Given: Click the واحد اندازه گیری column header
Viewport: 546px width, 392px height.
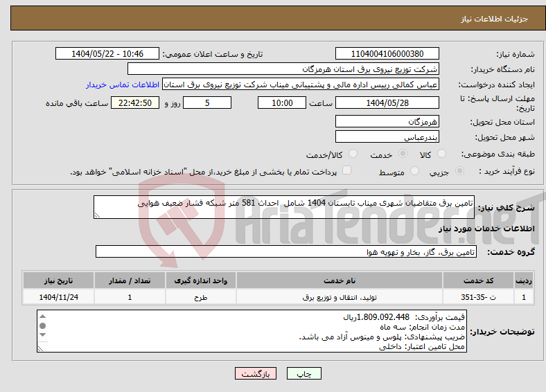Looking at the screenshot, I should [x=200, y=280].
